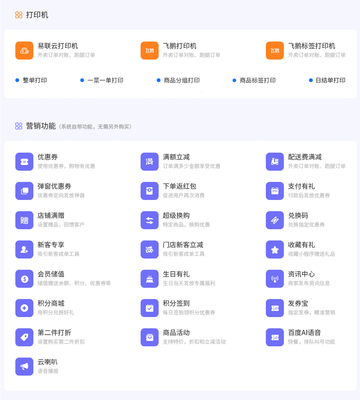The width and height of the screenshot is (360, 400).
Task: Click the 积分商城 label
Action: coord(51,303)
